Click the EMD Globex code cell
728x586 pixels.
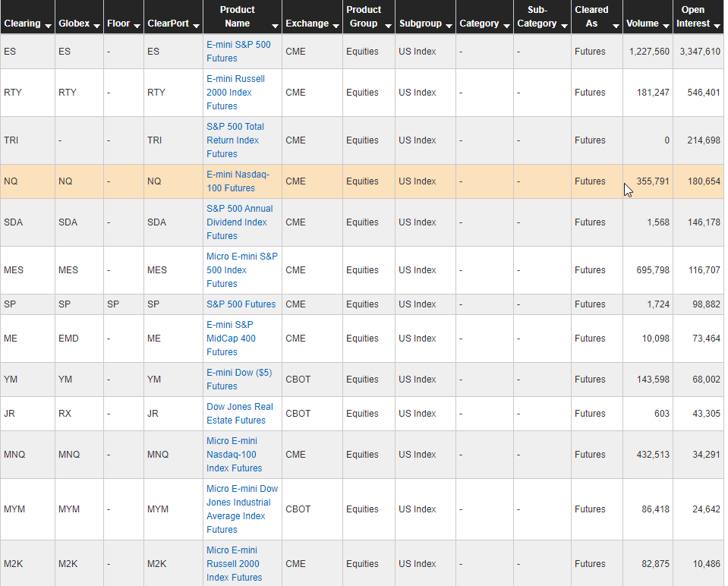(x=79, y=339)
